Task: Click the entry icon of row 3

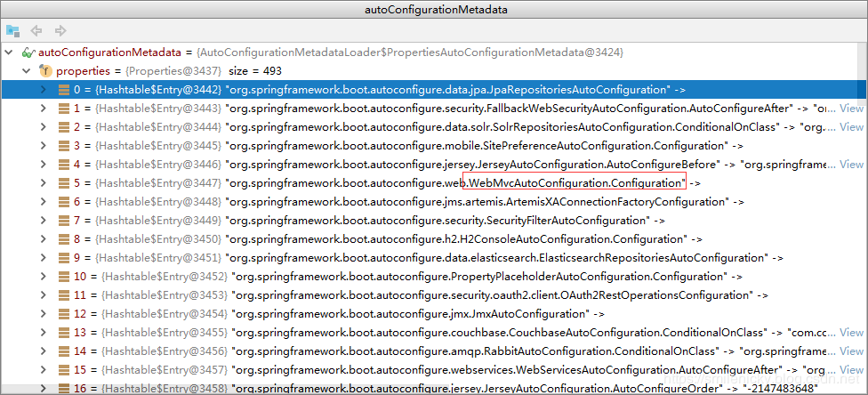Action: pyautogui.click(x=64, y=146)
